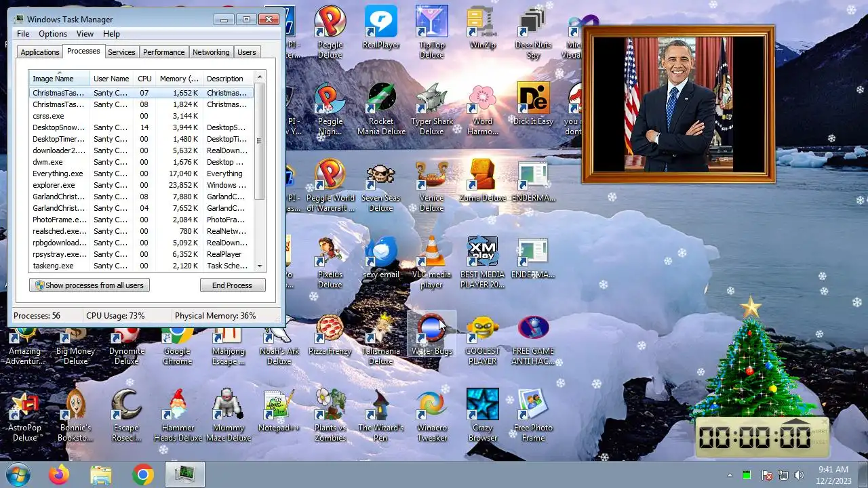This screenshot has height=488, width=868.
Task: Open the Talismania Deluxe icon
Action: (381, 338)
